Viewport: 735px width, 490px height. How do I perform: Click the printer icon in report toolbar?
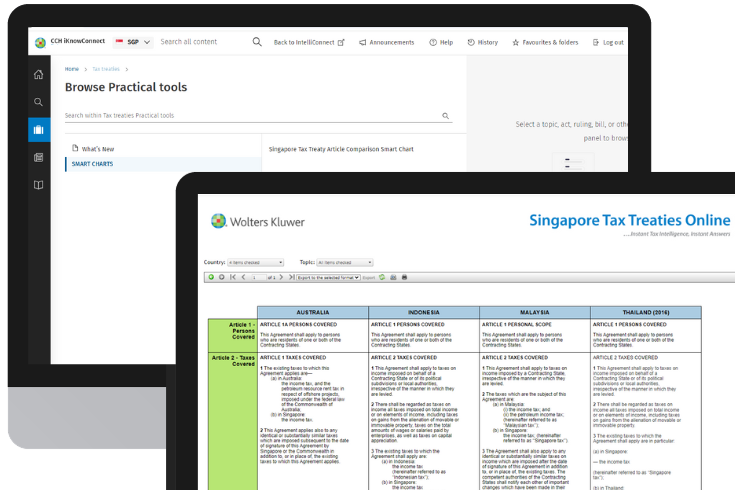tap(403, 276)
